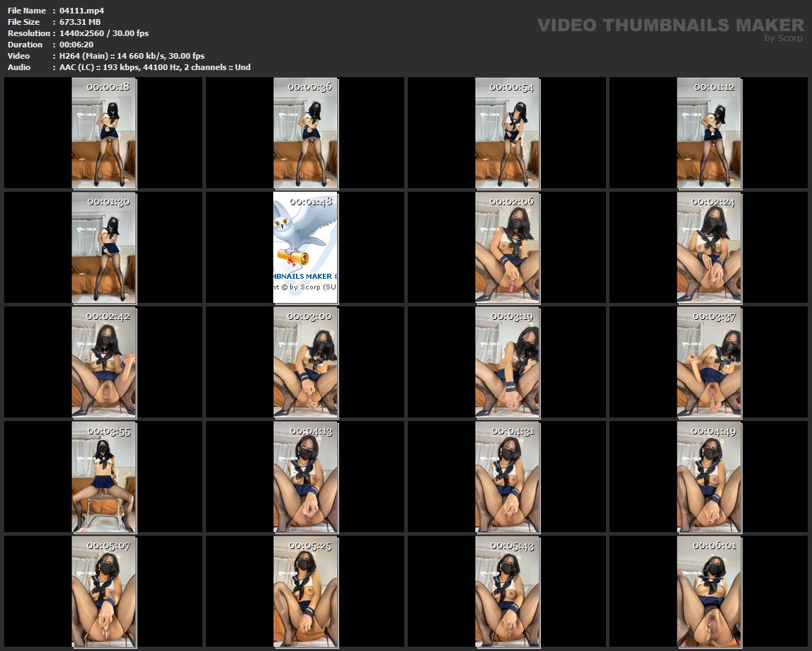Click the Audio AAC info line
The image size is (812, 651).
[x=154, y=67]
